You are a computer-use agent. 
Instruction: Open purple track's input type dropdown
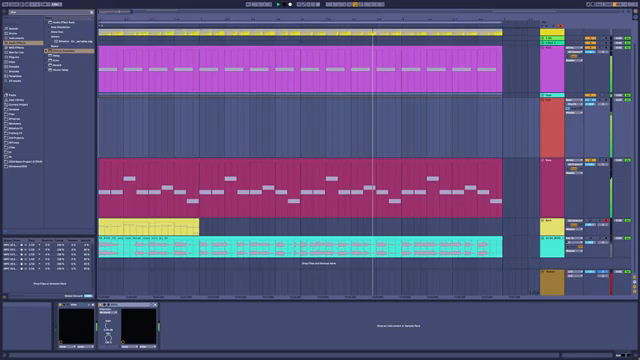click(574, 48)
